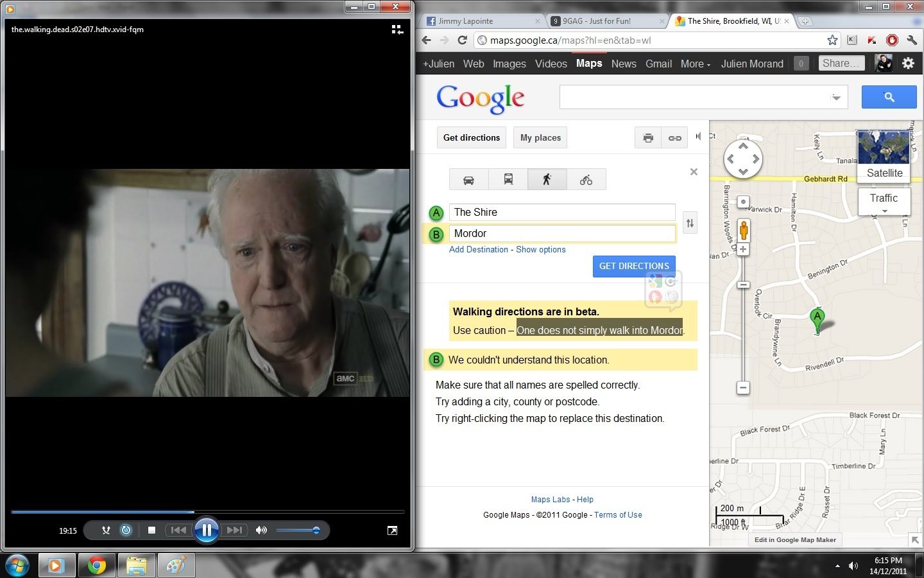Image resolution: width=924 pixels, height=578 pixels.
Task: Click the Get directions button
Action: pos(472,137)
